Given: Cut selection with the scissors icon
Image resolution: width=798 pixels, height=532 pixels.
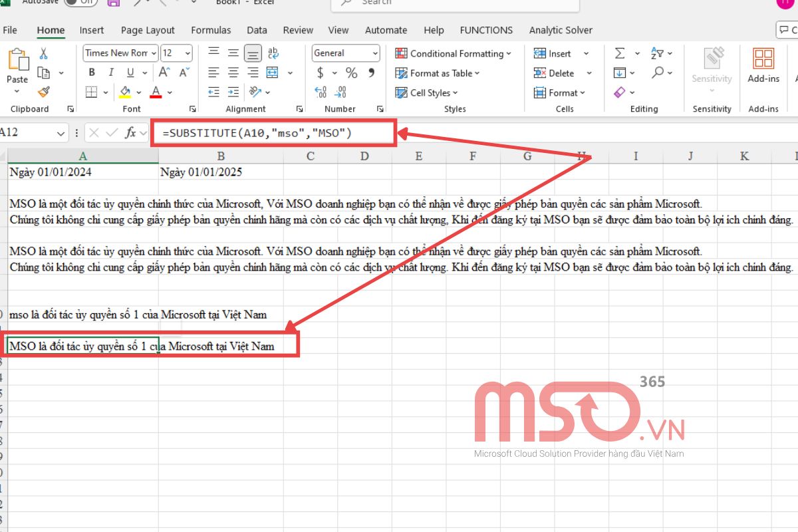Looking at the screenshot, I should (44, 53).
